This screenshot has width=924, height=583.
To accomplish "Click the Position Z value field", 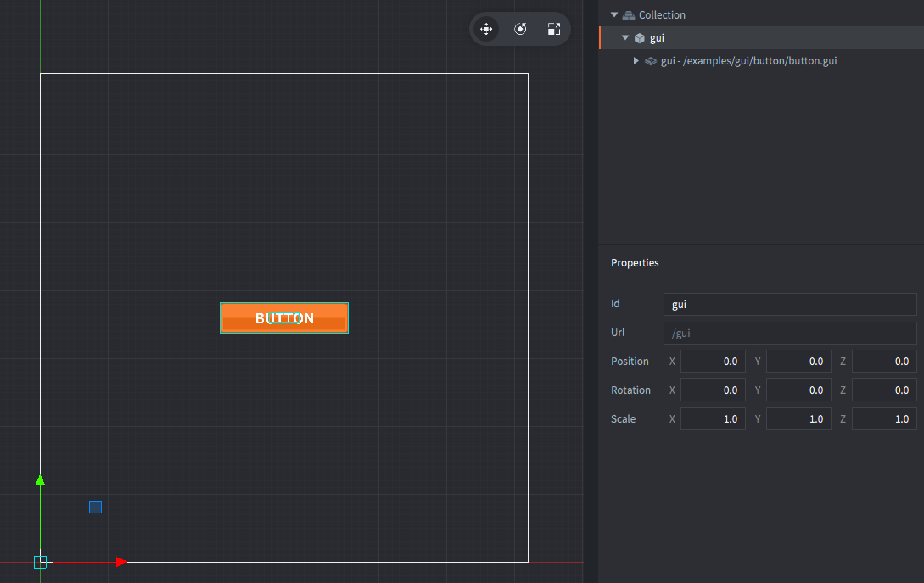I will point(883,362).
